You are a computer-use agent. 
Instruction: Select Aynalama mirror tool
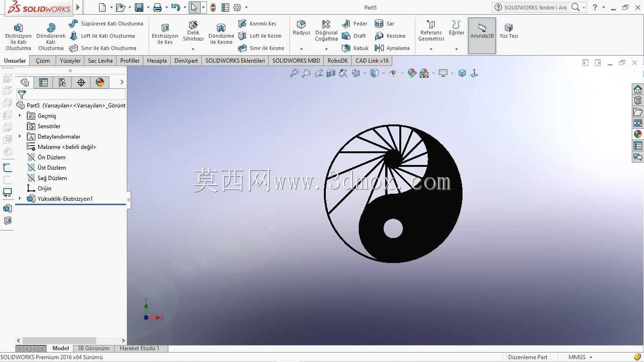coord(392,48)
